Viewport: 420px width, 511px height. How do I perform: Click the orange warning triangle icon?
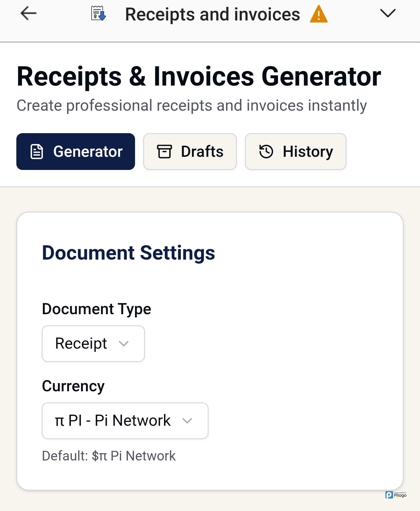(318, 14)
